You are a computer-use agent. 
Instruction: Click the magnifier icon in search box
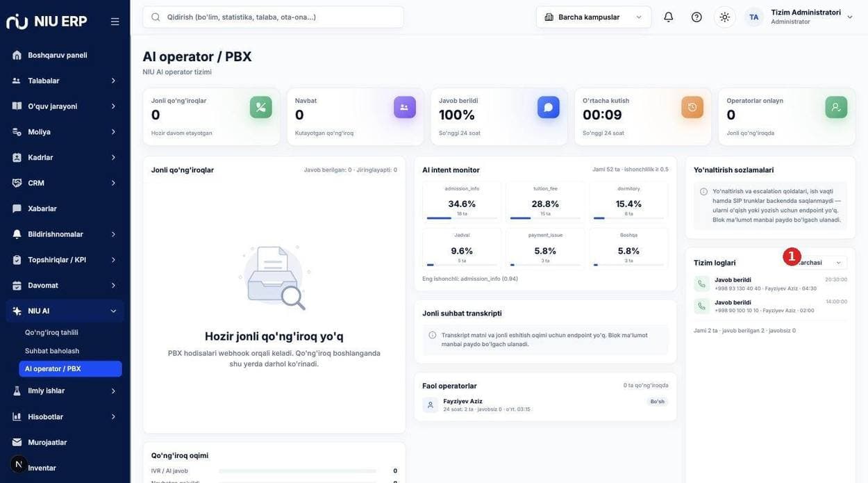(156, 17)
